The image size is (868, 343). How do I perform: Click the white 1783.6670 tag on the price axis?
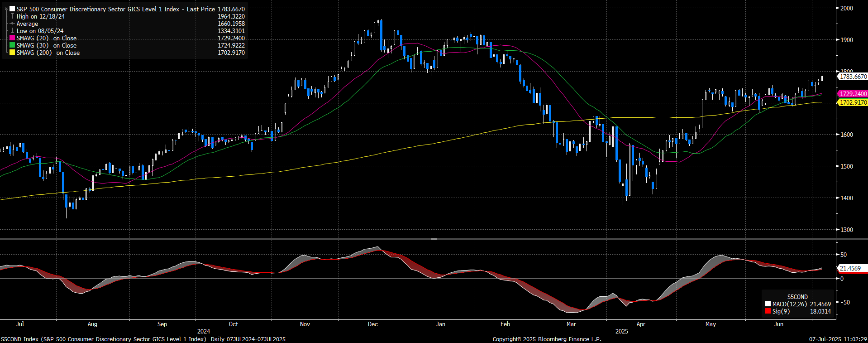[853, 77]
